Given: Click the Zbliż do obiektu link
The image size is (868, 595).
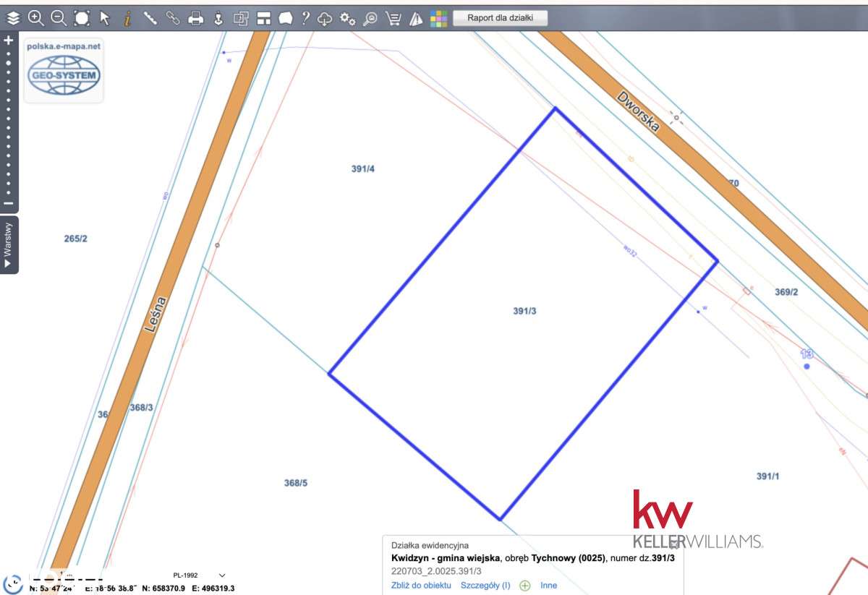Looking at the screenshot, I should 421,586.
